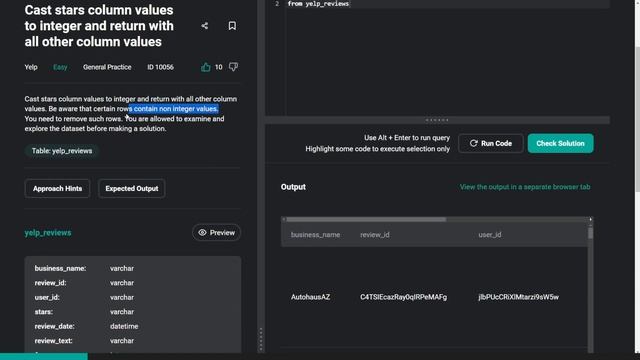Upvote the question with the thumbs-up icon

tap(206, 67)
